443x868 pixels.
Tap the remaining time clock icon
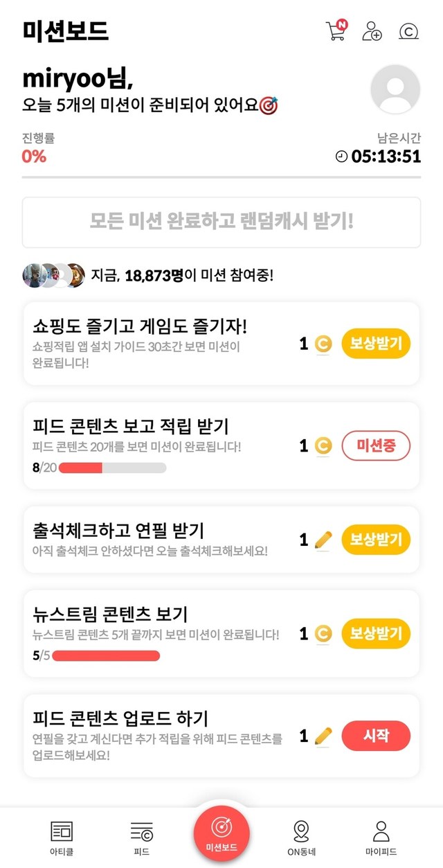click(341, 157)
